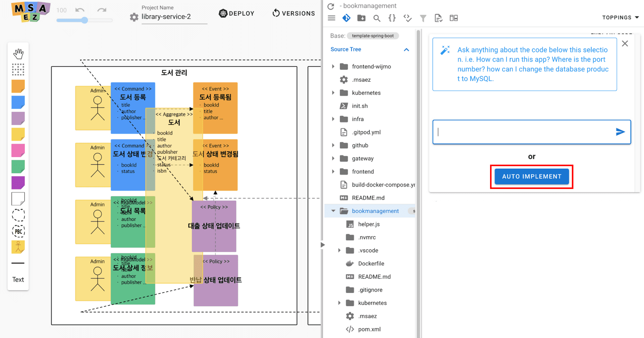Toggle the hamburger menu in code panel
This screenshot has height=338, width=644.
click(331, 18)
